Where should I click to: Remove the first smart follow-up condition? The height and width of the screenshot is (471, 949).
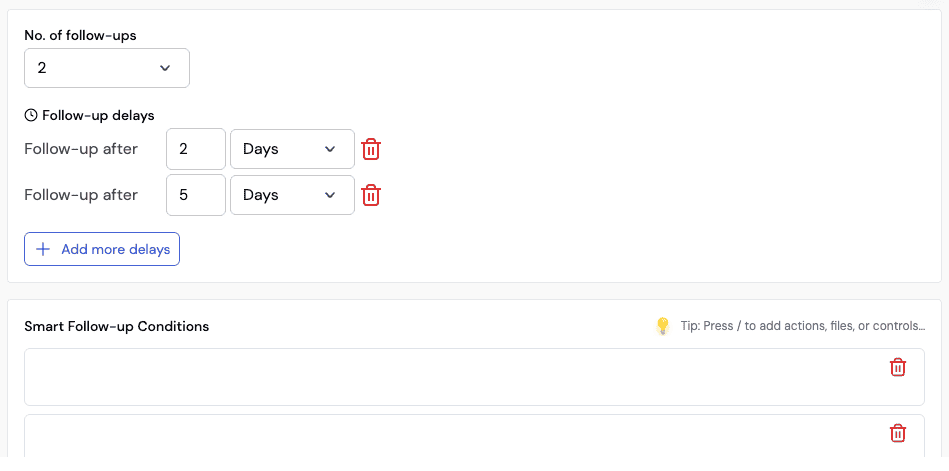[898, 367]
